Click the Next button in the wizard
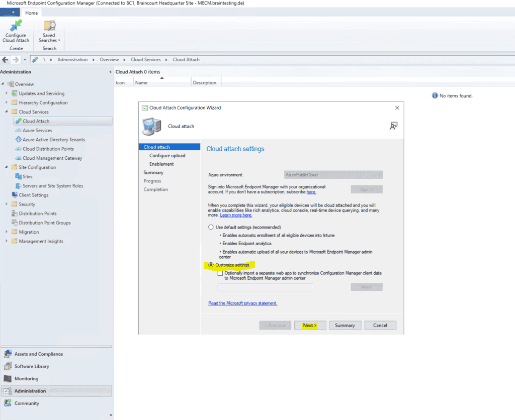 point(309,325)
